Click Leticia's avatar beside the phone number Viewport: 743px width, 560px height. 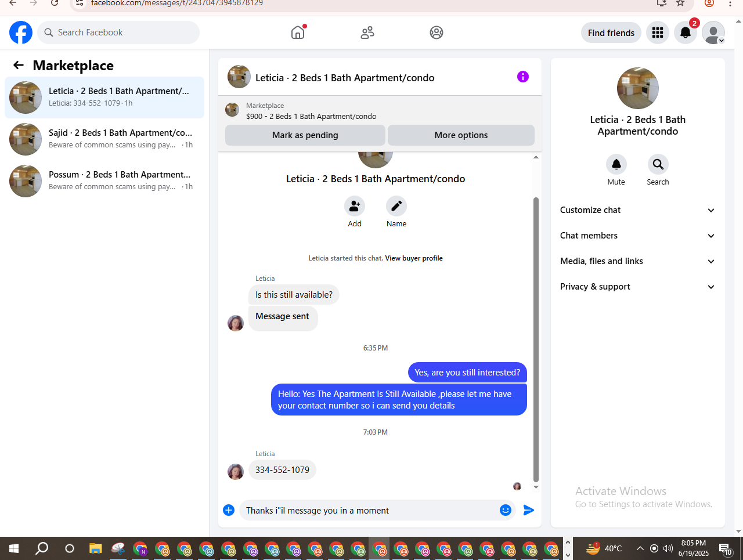236,472
